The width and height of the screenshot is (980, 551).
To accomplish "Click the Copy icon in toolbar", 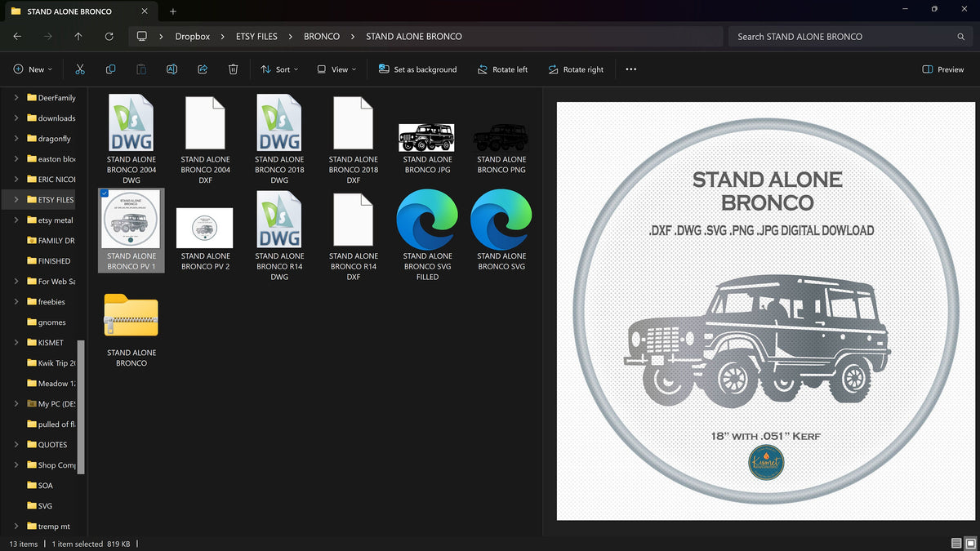I will 110,69.
